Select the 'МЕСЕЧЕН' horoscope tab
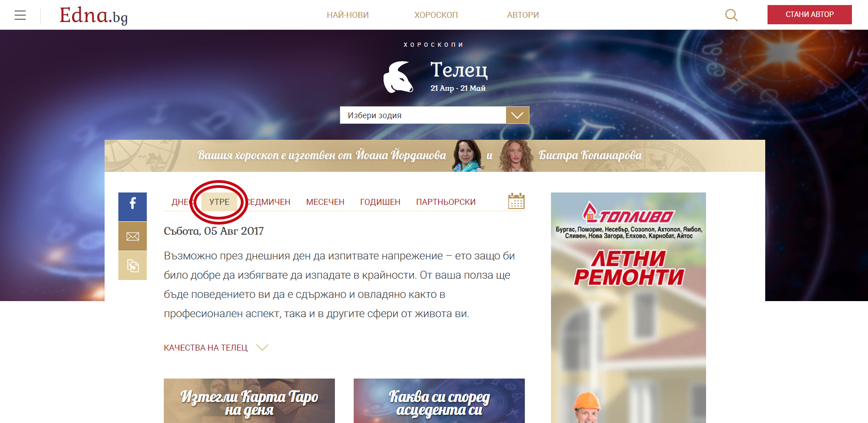The width and height of the screenshot is (868, 423). (x=325, y=202)
